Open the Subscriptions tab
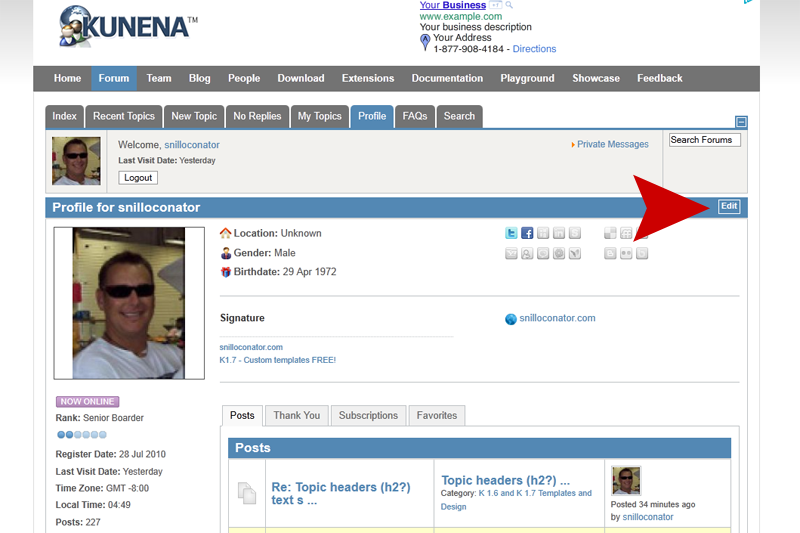800x533 pixels. 368,415
